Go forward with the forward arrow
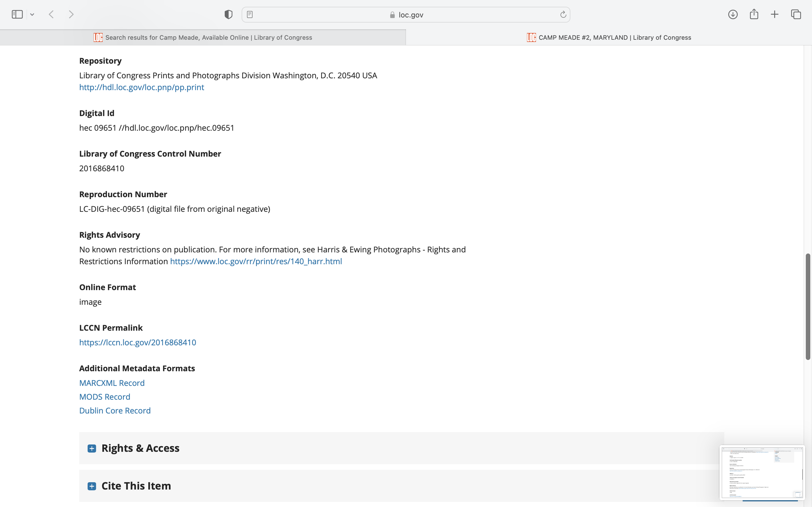Screen dimensions: 812x507 [x=71, y=14]
